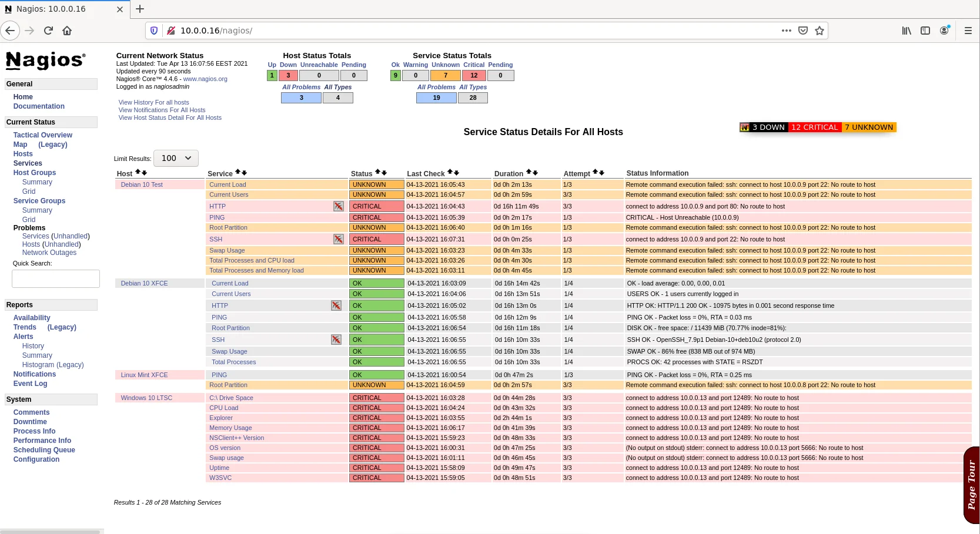This screenshot has height=534, width=980.
Task: Sort Status column ascending arrow
Action: (378, 172)
